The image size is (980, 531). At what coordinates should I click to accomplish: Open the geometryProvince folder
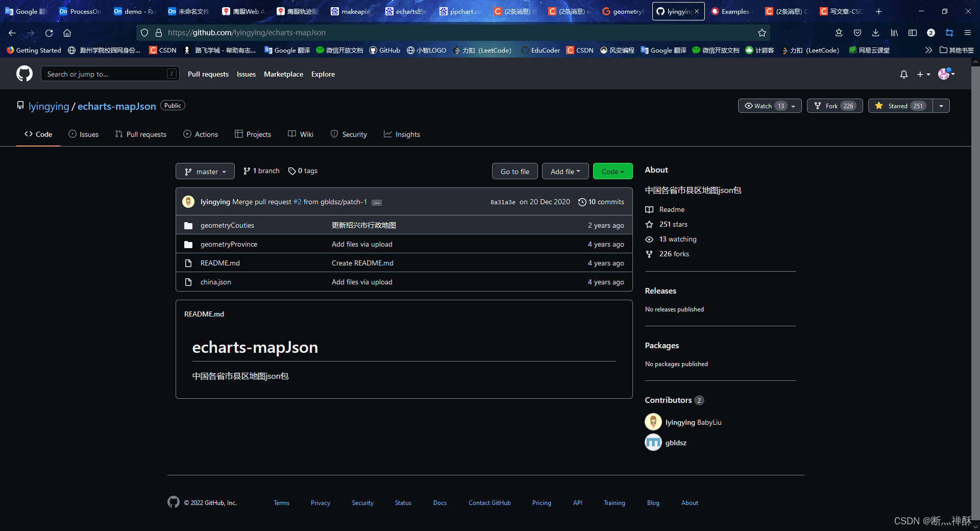pyautogui.click(x=229, y=244)
